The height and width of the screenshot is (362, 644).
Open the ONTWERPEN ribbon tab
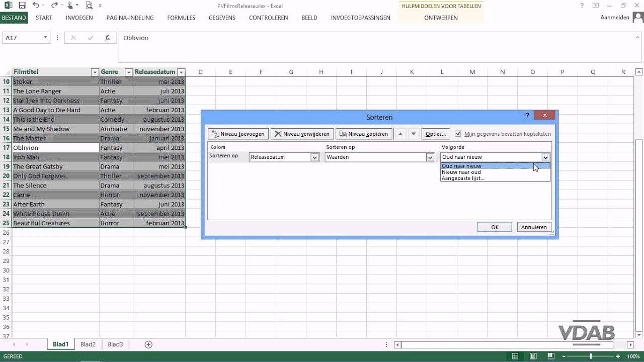coord(441,18)
